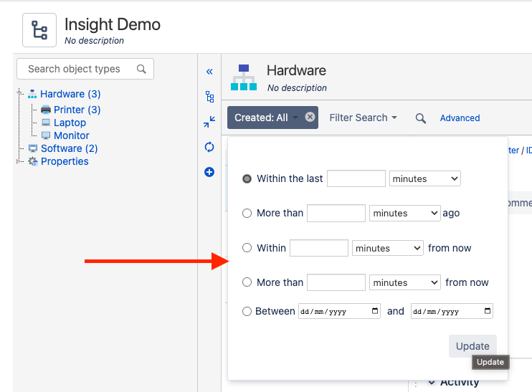Screen dimensions: 532x392
Task: Click the refresh circular arrow icon
Action: [x=209, y=147]
